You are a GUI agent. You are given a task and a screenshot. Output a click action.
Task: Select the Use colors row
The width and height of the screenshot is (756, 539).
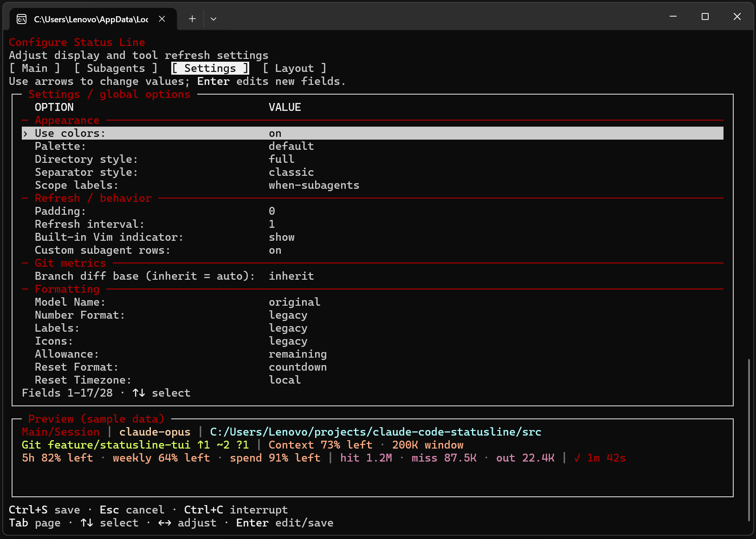click(373, 133)
